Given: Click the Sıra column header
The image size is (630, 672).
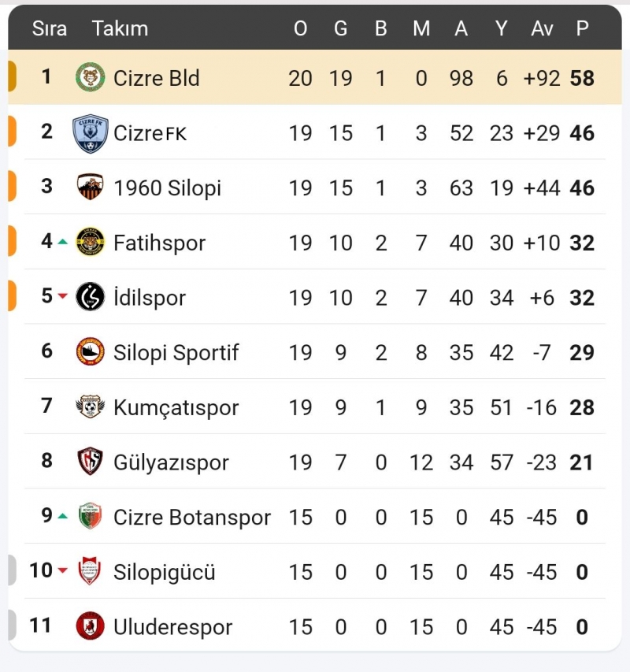Looking at the screenshot, I should pos(49,28).
